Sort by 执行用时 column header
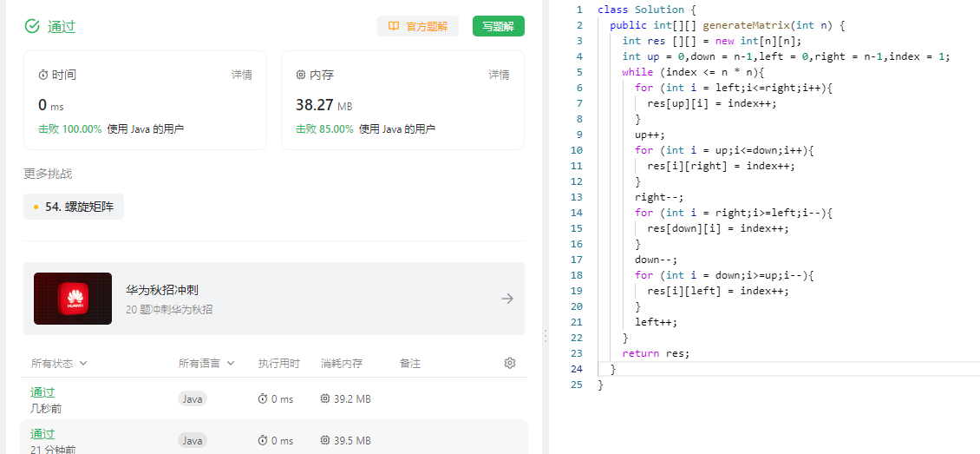The image size is (980, 454). tap(278, 364)
